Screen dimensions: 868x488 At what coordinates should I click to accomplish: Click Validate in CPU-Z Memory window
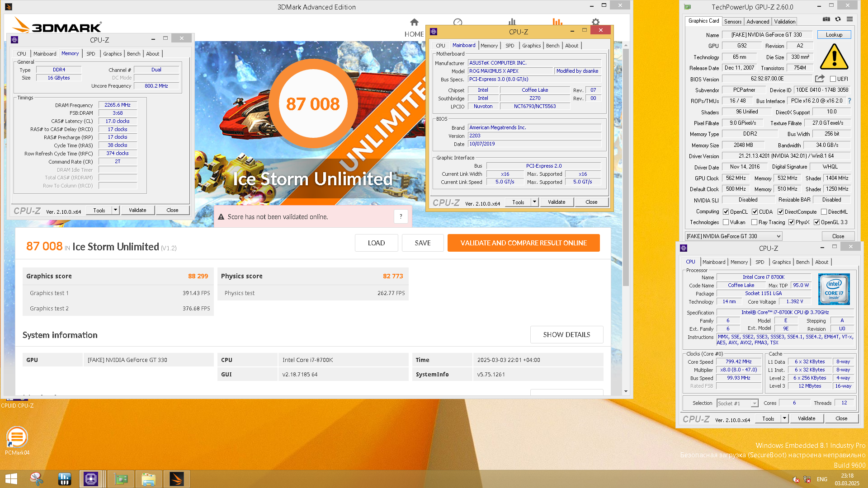[137, 210]
